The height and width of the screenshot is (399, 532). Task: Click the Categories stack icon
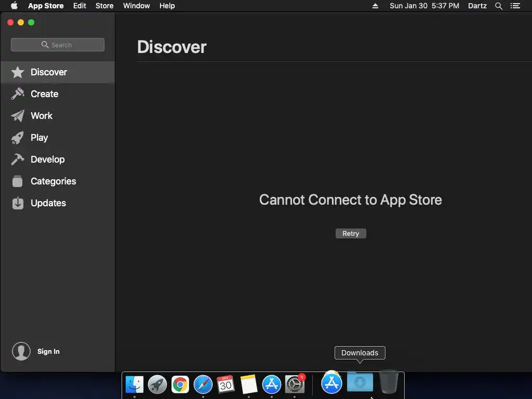[18, 181]
